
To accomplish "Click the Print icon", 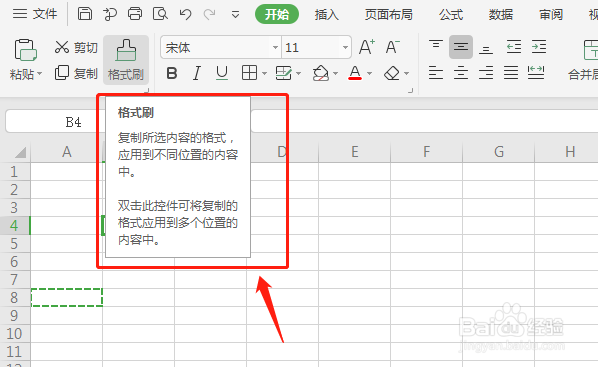I will (x=135, y=14).
